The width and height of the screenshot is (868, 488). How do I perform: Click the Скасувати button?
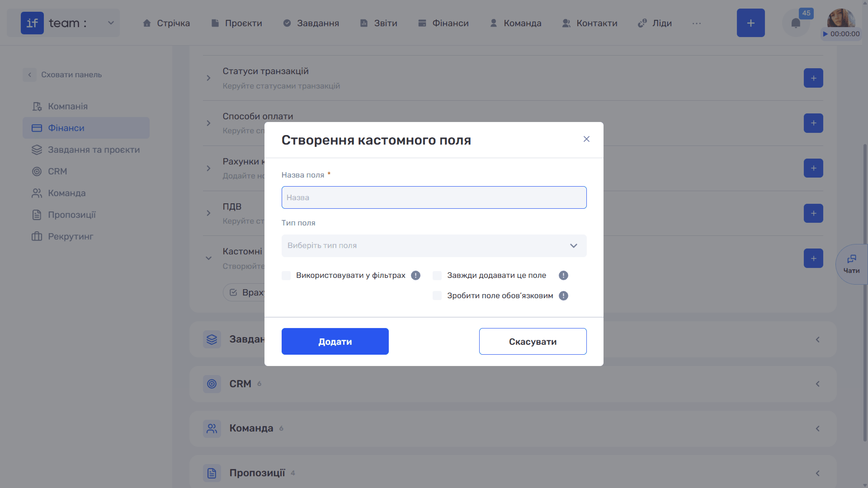point(533,342)
